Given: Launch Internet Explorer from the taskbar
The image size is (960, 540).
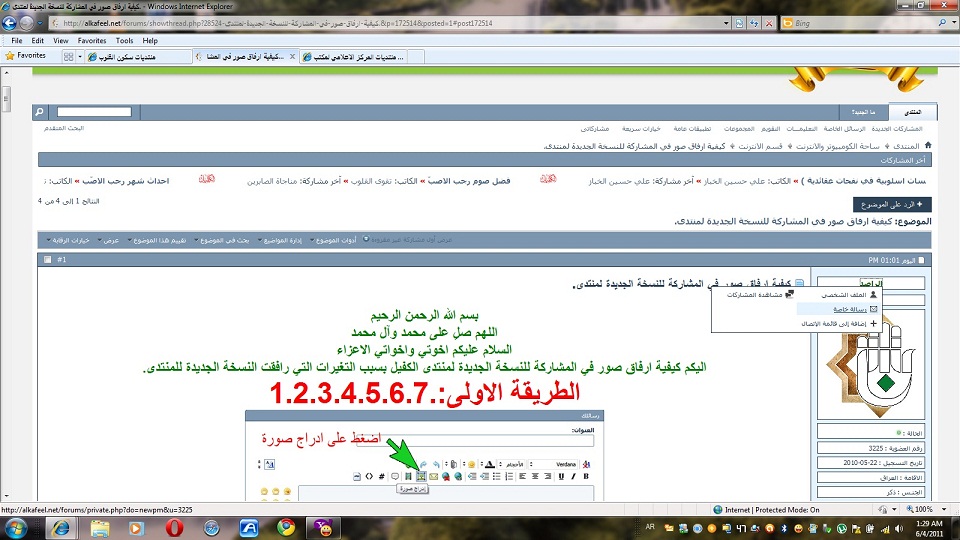Looking at the screenshot, I should click(62, 527).
